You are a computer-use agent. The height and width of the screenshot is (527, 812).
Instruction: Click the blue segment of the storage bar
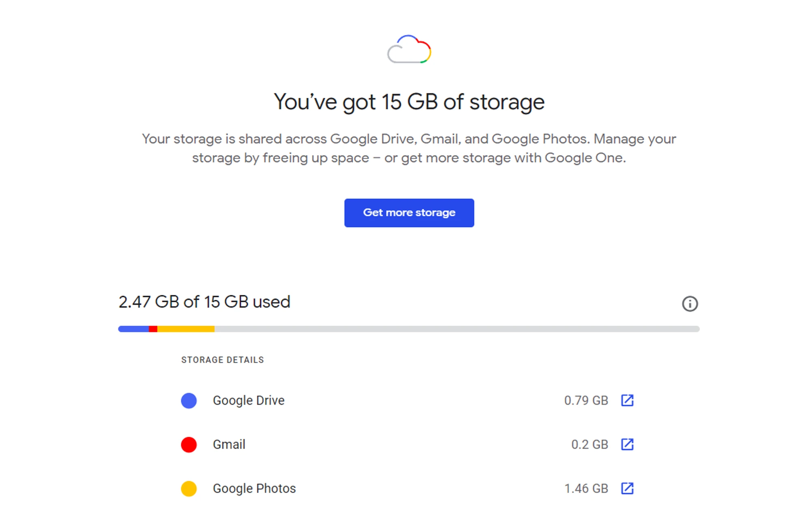pyautogui.click(x=133, y=329)
